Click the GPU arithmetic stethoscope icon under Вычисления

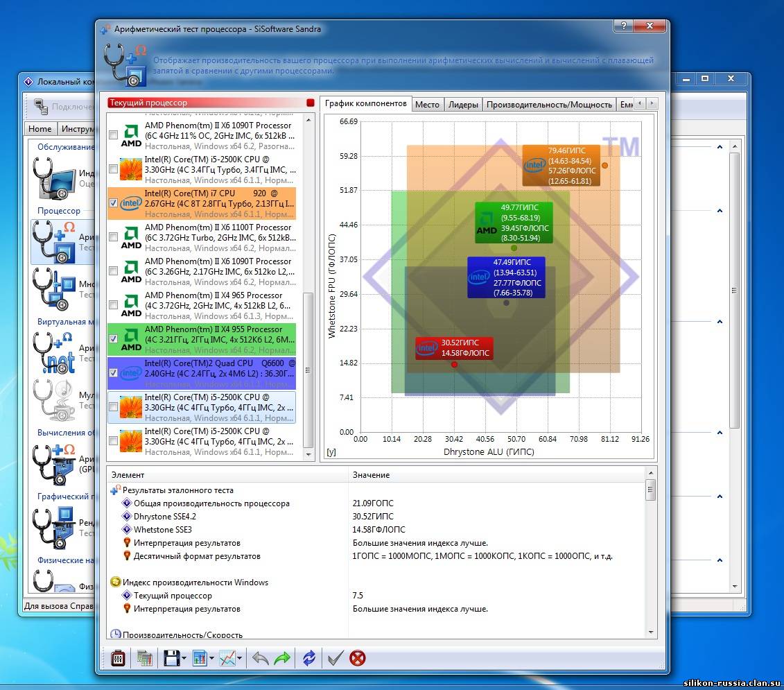[x=53, y=465]
